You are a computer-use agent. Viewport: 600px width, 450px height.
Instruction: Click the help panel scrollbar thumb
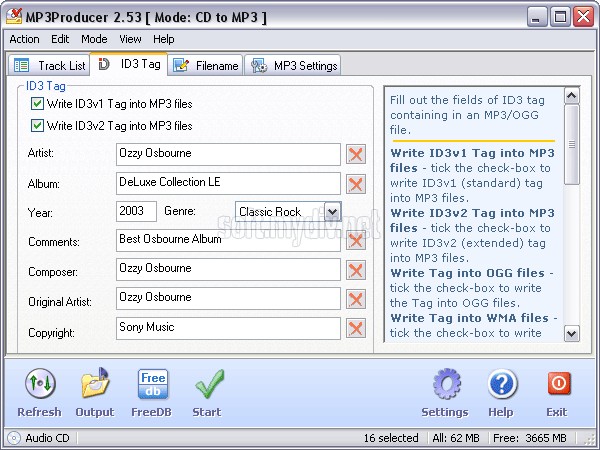[572, 144]
